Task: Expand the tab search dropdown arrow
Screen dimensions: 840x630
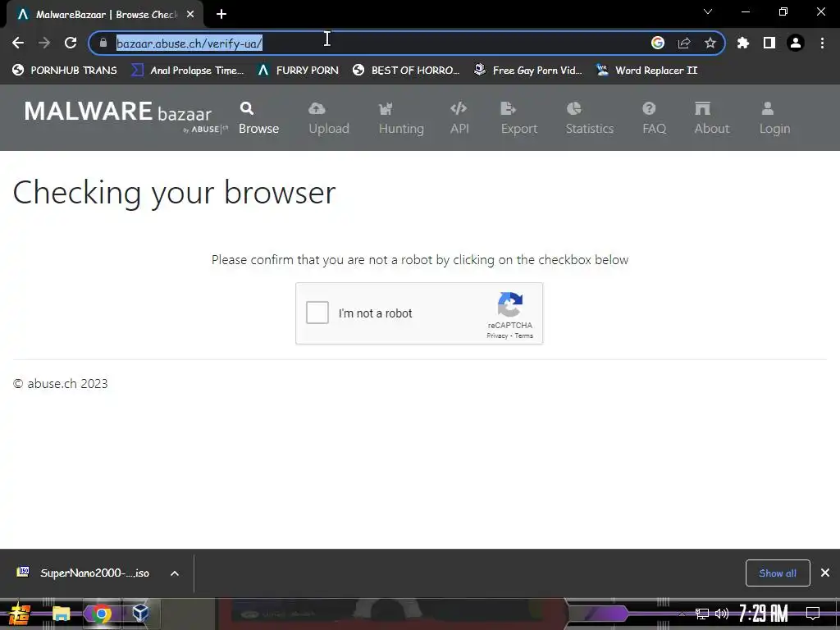Action: click(x=708, y=11)
